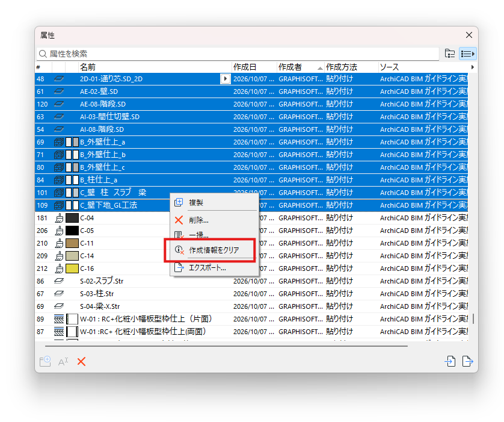Click composite icon of W-01 片面 row
Viewport: 504px width, 422px height.
point(59,319)
